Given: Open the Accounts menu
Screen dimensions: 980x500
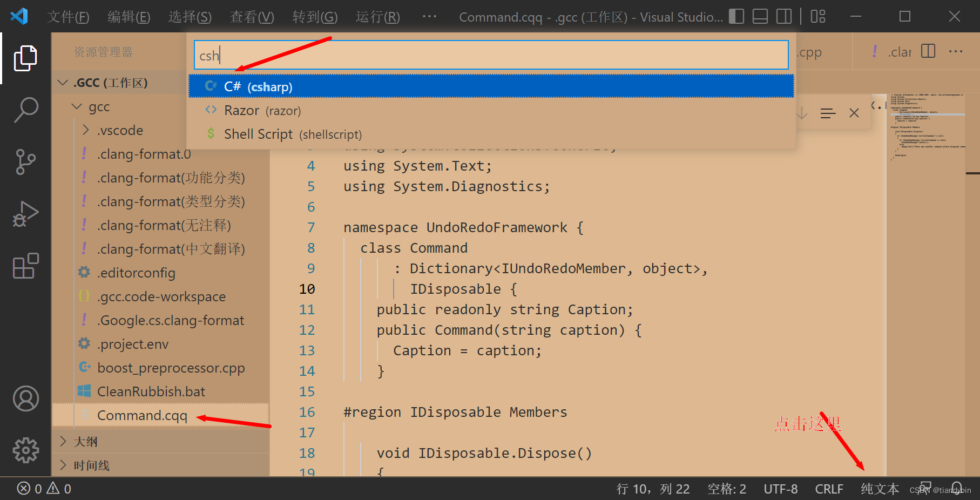Looking at the screenshot, I should [x=25, y=398].
